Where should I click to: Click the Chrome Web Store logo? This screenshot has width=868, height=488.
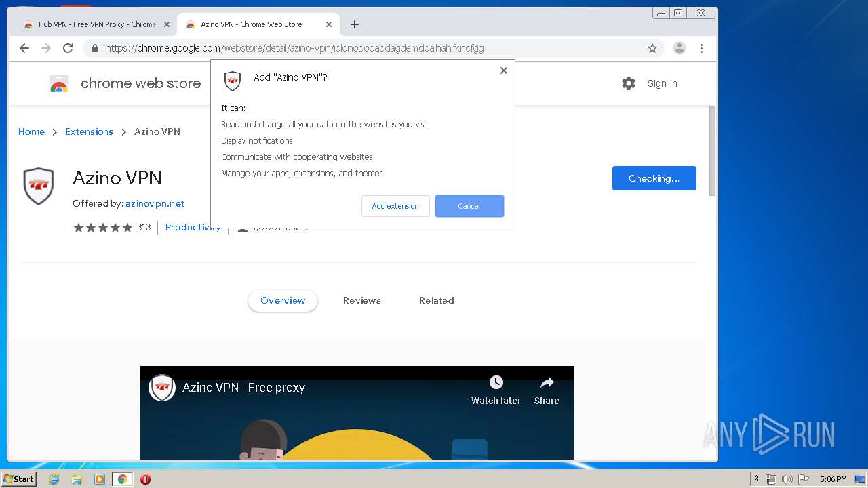[125, 83]
